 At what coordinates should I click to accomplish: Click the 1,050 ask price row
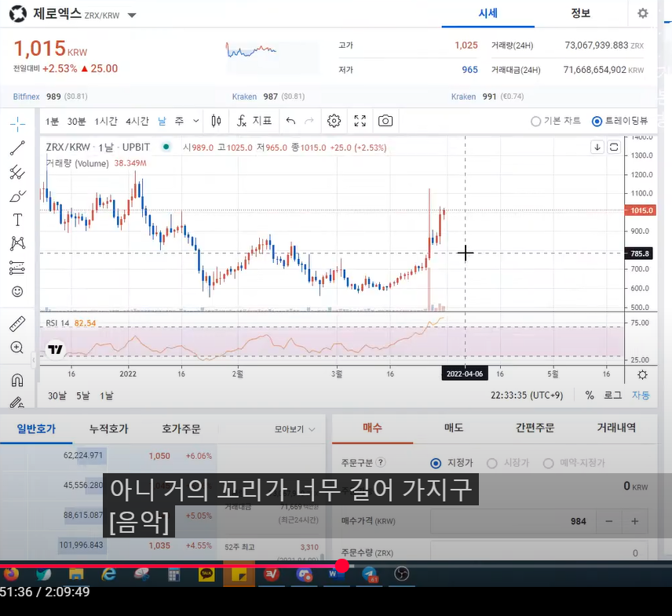point(107,456)
